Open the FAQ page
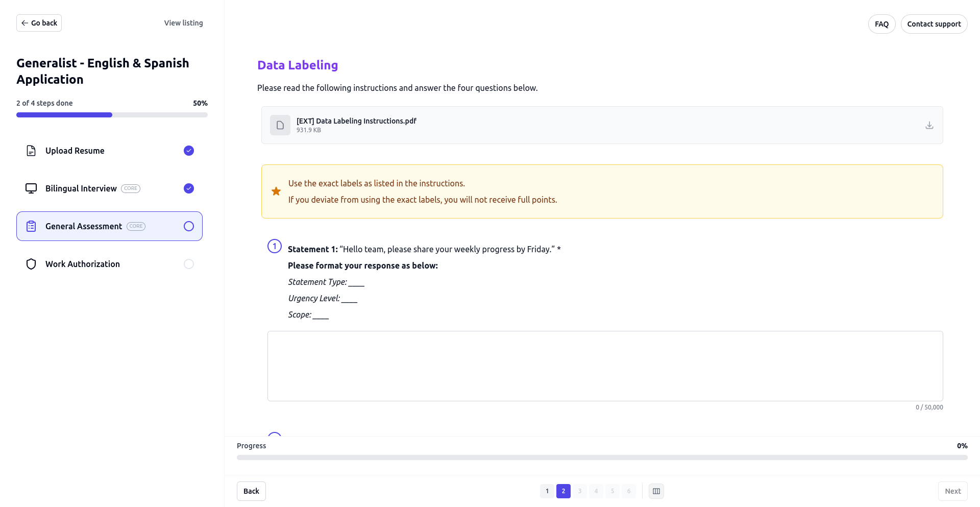The width and height of the screenshot is (980, 507). pos(881,24)
